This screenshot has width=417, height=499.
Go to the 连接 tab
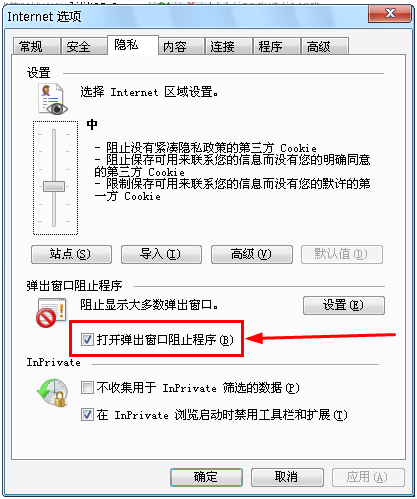point(229,46)
